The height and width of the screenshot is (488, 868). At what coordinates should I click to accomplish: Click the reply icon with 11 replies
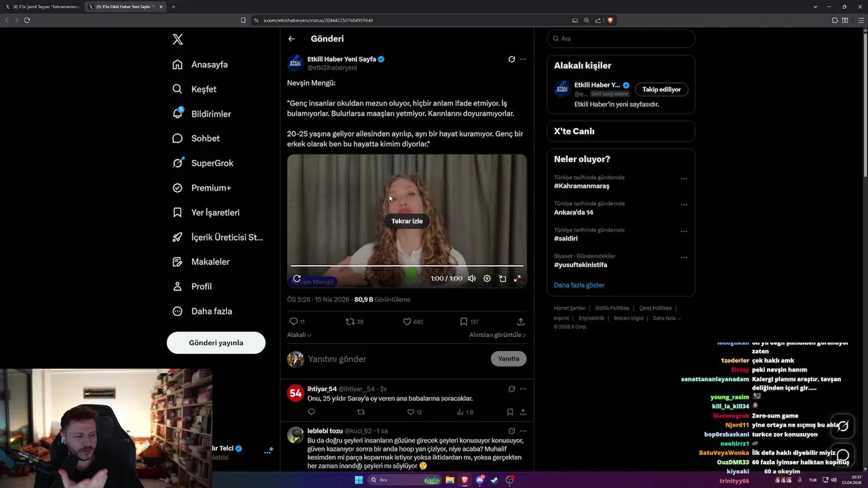click(294, 321)
